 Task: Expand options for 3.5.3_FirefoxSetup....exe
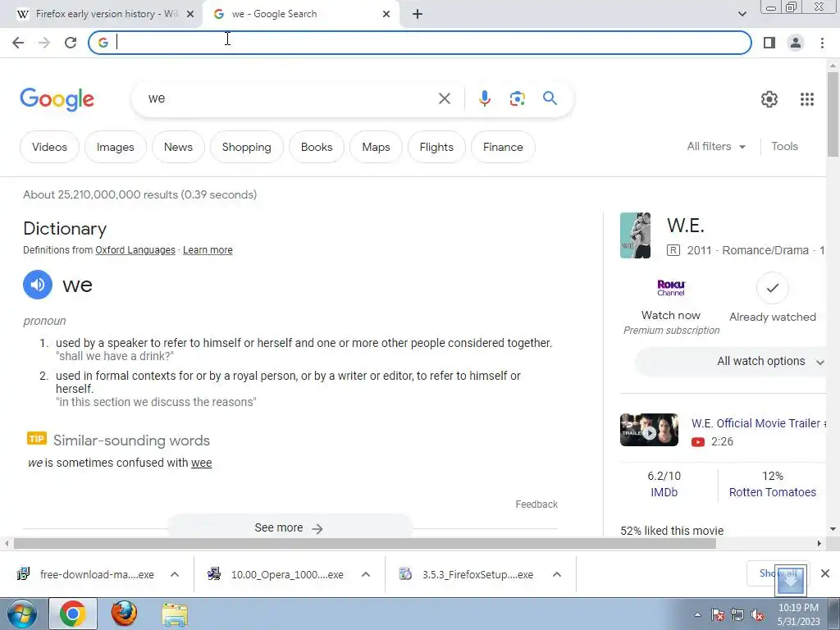tap(557, 574)
